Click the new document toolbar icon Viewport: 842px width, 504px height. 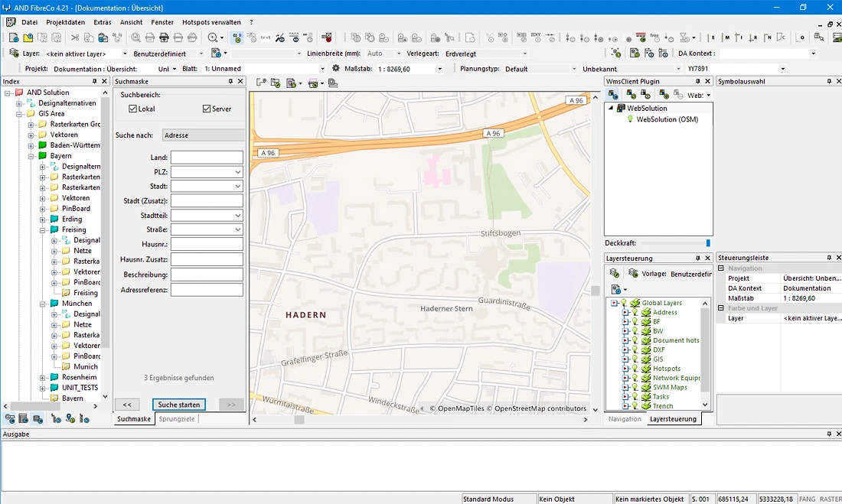point(14,37)
